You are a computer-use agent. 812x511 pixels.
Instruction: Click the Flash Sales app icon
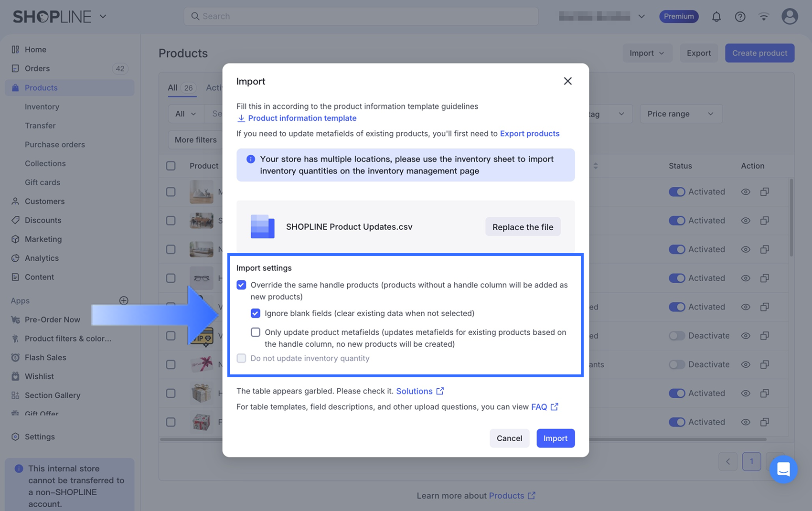tap(15, 357)
